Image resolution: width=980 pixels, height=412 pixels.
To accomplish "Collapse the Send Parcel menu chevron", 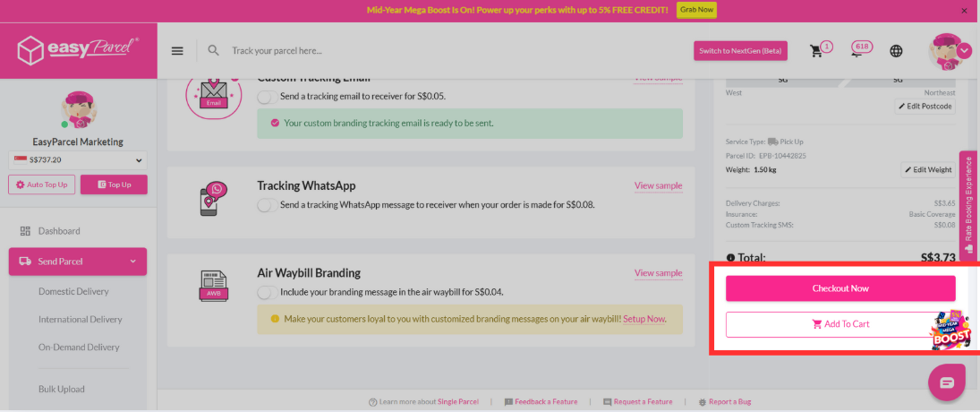I will 132,262.
